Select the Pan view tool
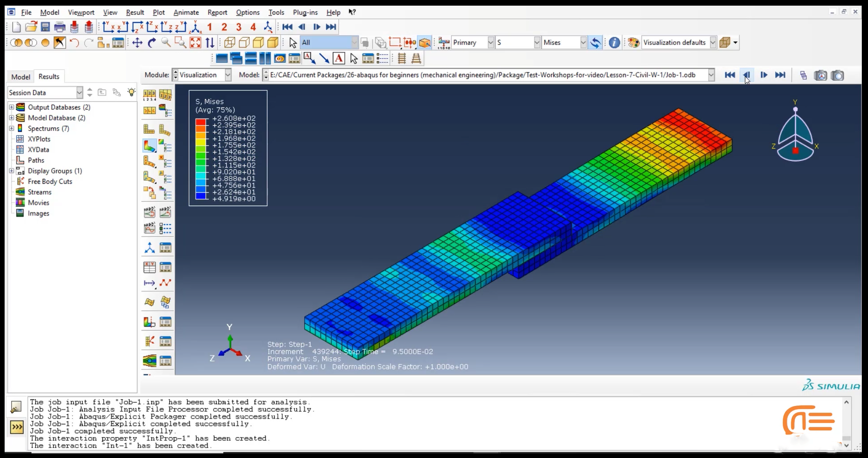Viewport: 868px width, 458px height. tap(137, 43)
